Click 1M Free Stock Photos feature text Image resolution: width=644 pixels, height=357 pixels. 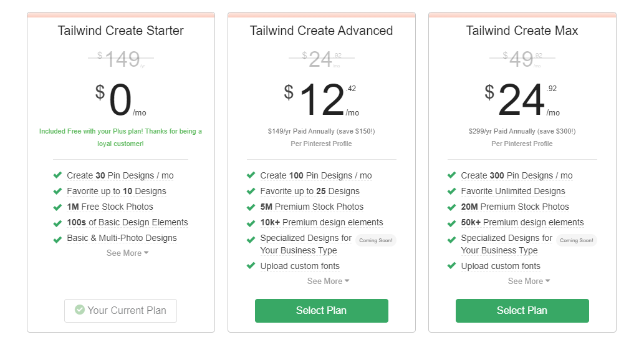pos(110,207)
